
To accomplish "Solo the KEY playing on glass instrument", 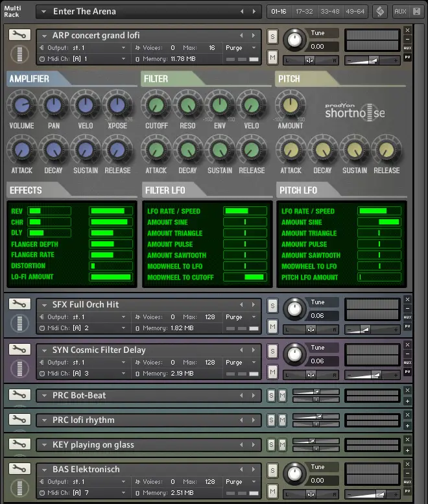I will 271,445.
